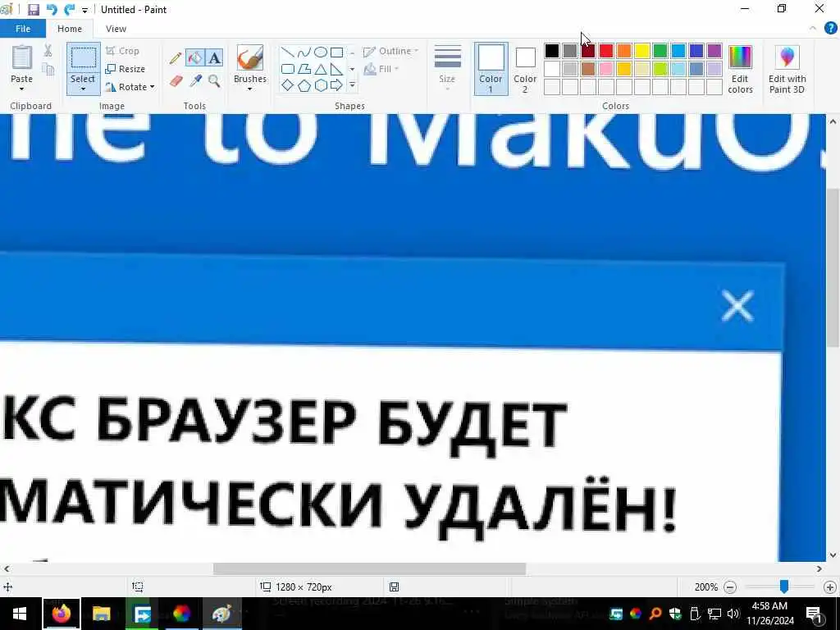This screenshot has height=630, width=840.
Task: Select the Pencil tool
Action: point(176,58)
